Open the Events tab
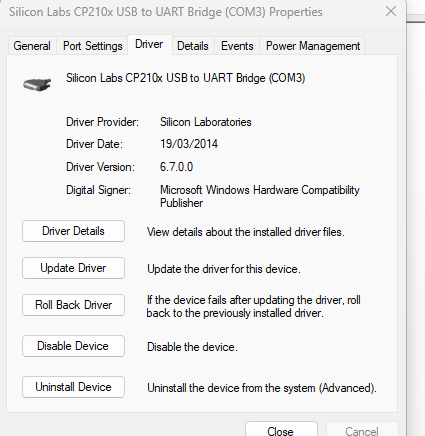 tap(237, 46)
